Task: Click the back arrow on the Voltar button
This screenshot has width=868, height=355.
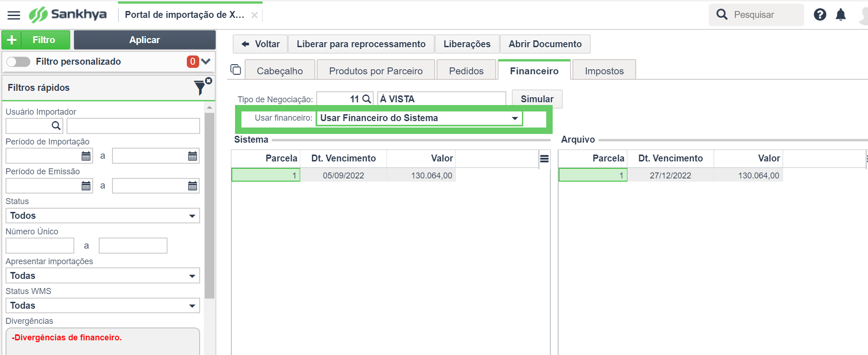Action: pyautogui.click(x=246, y=44)
